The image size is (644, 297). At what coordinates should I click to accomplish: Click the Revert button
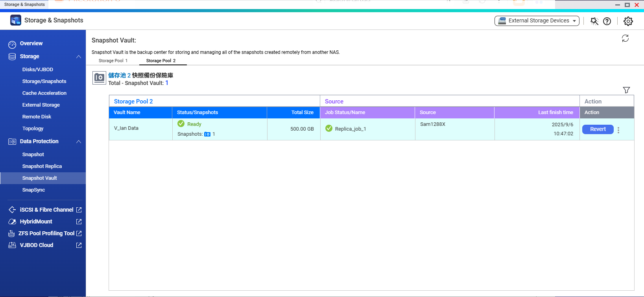pos(598,129)
